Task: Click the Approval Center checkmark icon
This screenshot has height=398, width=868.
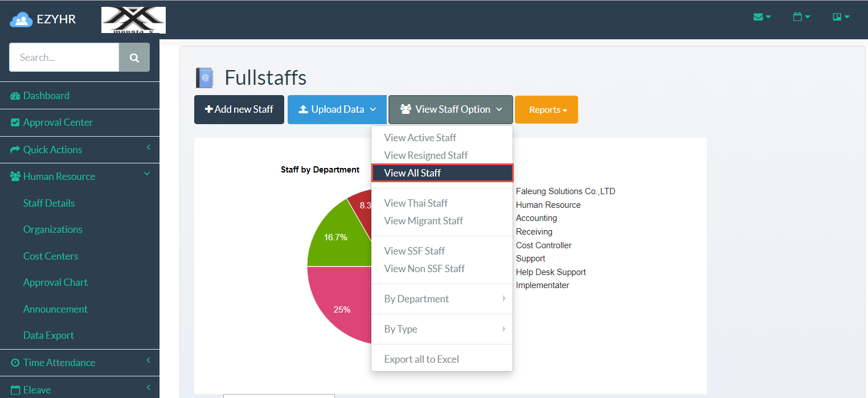Action: [17, 122]
